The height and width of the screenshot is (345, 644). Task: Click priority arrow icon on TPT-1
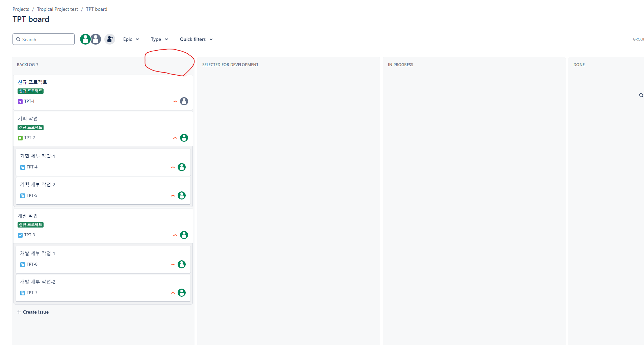coord(175,101)
